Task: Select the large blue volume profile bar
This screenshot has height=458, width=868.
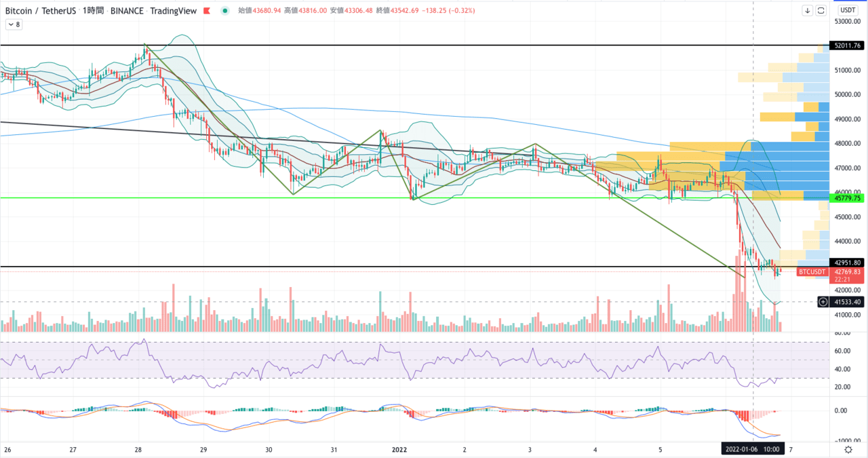Action: (x=773, y=166)
